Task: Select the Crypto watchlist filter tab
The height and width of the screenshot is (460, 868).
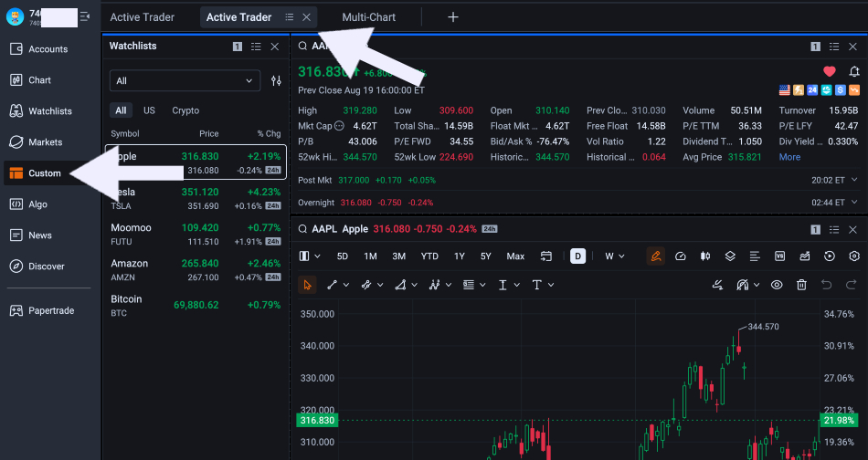Action: (185, 110)
